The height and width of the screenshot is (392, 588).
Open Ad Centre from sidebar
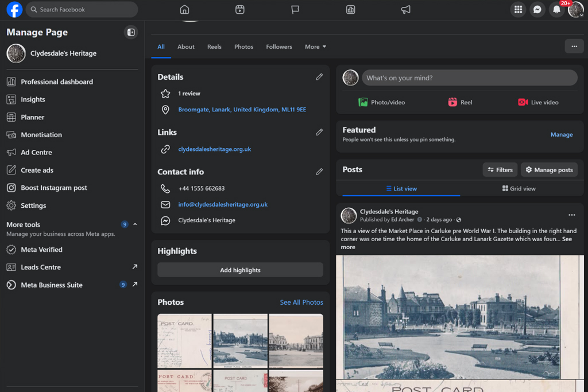pos(72,152)
